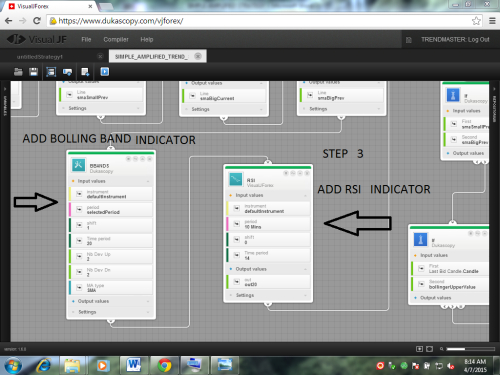Collapse Input values section in BBANDS block
500x375 pixels.
[148, 181]
